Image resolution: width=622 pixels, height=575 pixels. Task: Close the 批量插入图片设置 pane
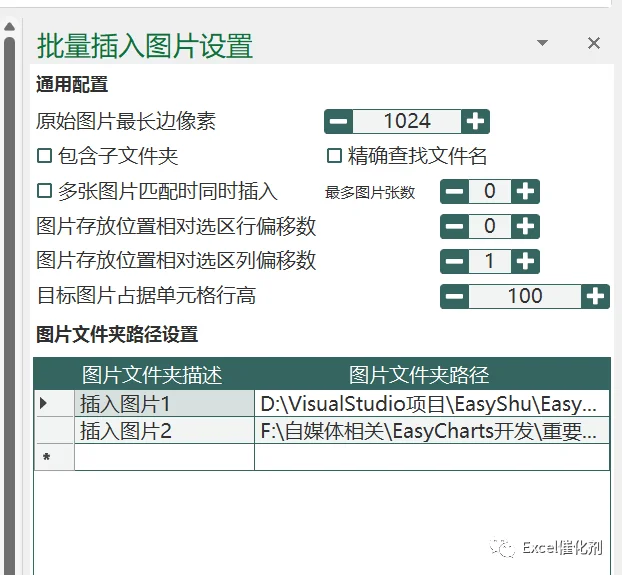(x=594, y=43)
